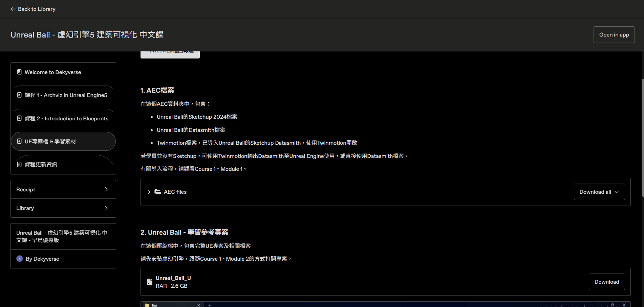The width and height of the screenshot is (644, 307).
Task: Click the heading 1. AEC檔案
Action: click(157, 90)
